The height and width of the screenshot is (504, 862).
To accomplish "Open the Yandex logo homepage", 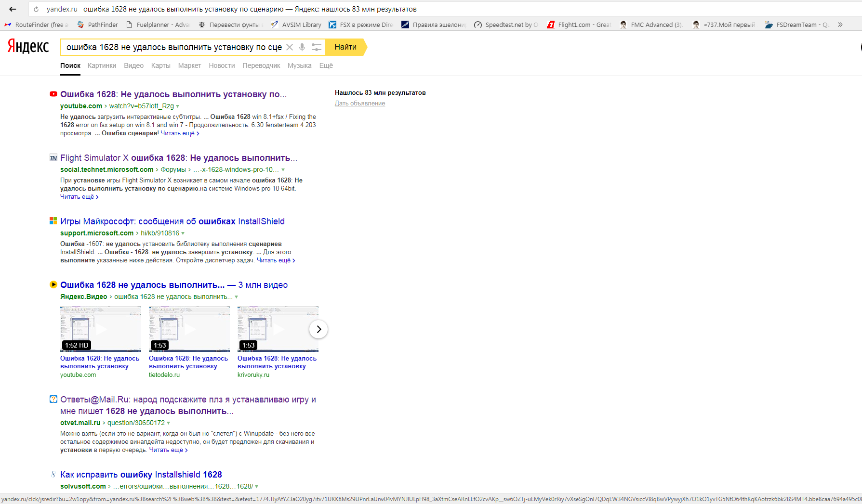I will pos(28,47).
